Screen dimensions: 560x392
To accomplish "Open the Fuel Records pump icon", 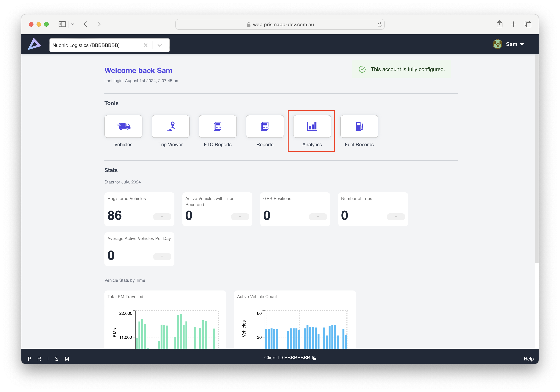I will tap(359, 126).
